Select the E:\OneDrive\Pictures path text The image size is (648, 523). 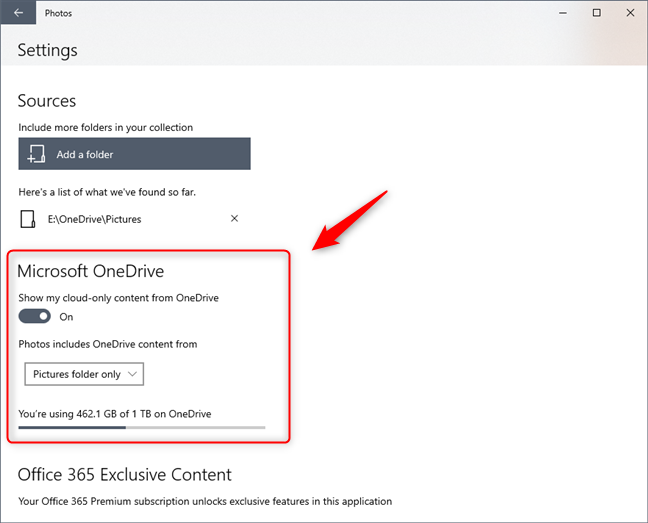pyautogui.click(x=95, y=219)
